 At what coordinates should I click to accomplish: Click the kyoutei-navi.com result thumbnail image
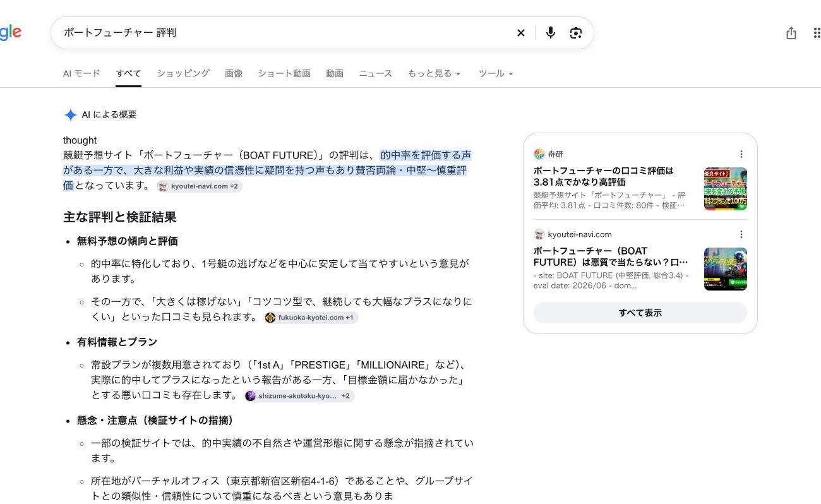[726, 269]
